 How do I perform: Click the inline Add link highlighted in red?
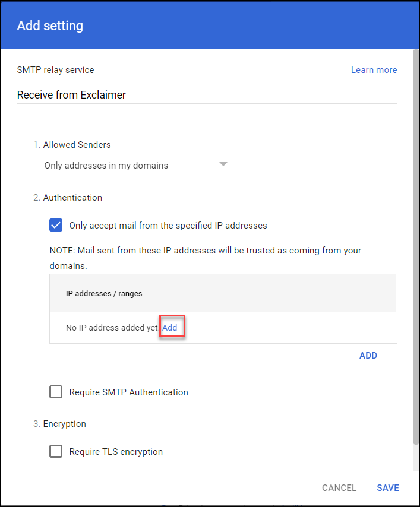coord(170,328)
